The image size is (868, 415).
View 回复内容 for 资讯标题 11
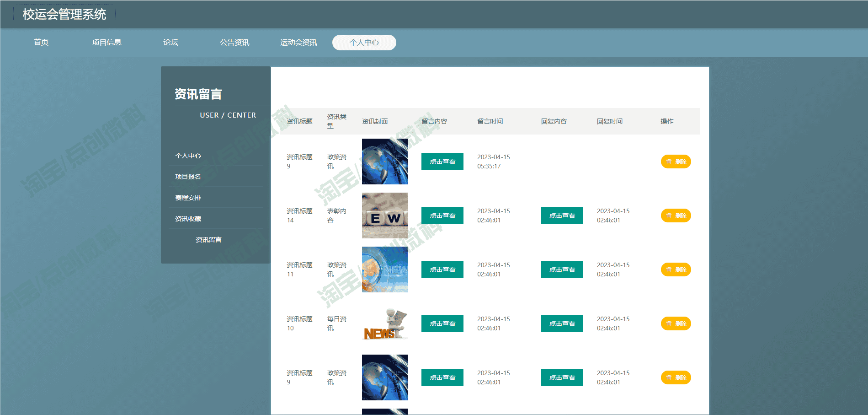point(562,269)
